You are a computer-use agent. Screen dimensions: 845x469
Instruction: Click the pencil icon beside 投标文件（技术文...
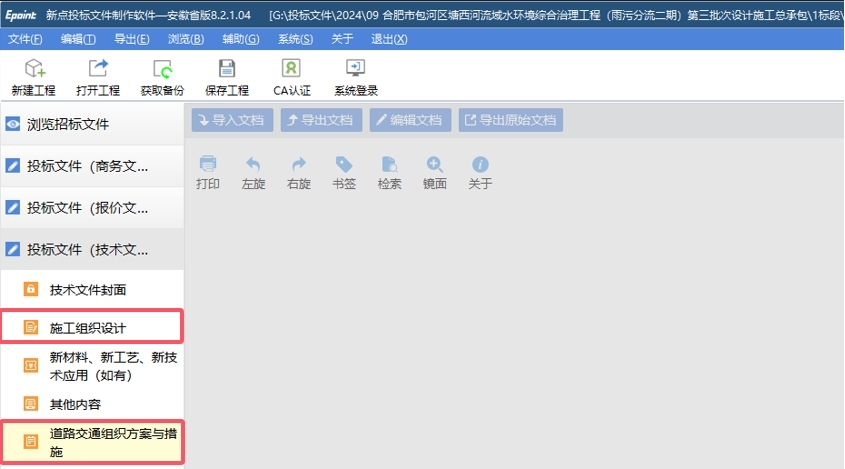(13, 249)
